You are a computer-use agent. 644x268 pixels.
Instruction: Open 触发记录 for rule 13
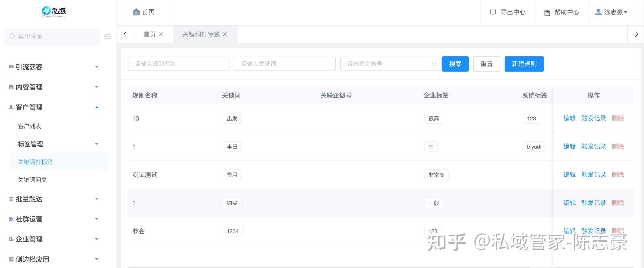(594, 118)
